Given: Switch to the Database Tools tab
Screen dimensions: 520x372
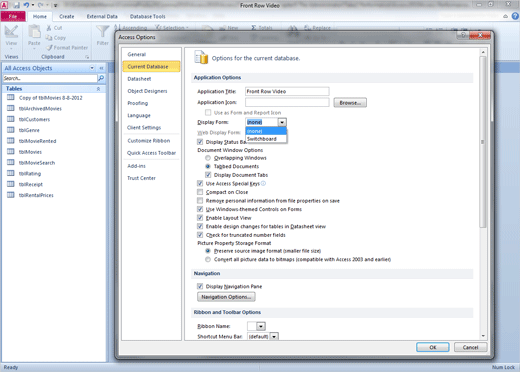Looking at the screenshot, I should (x=147, y=16).
